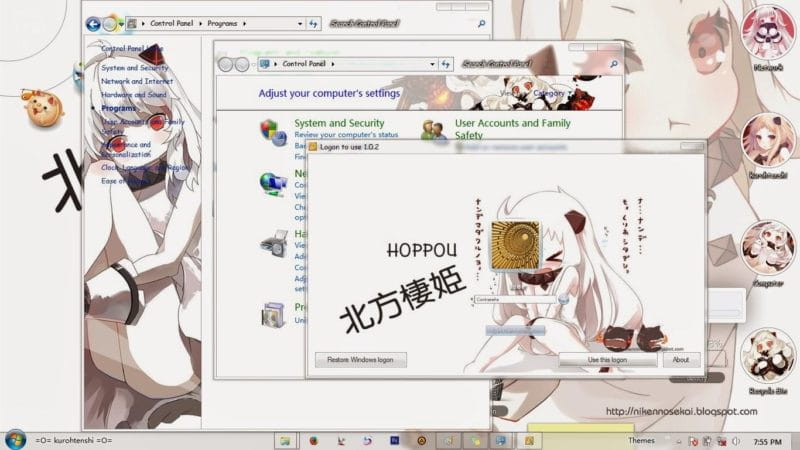Select Hardware and Sound in the sidebar
The width and height of the screenshot is (800, 450).
(x=134, y=94)
